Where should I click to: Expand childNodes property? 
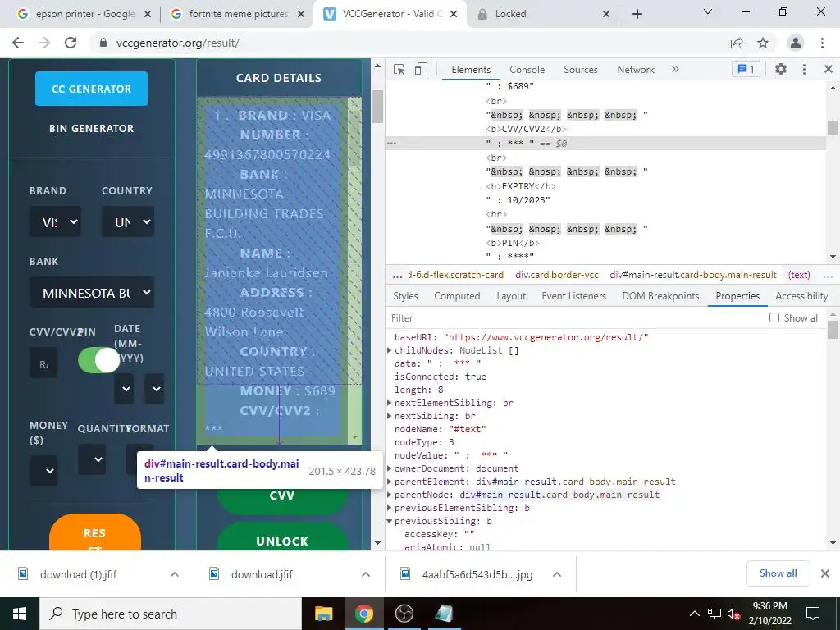pyautogui.click(x=390, y=350)
